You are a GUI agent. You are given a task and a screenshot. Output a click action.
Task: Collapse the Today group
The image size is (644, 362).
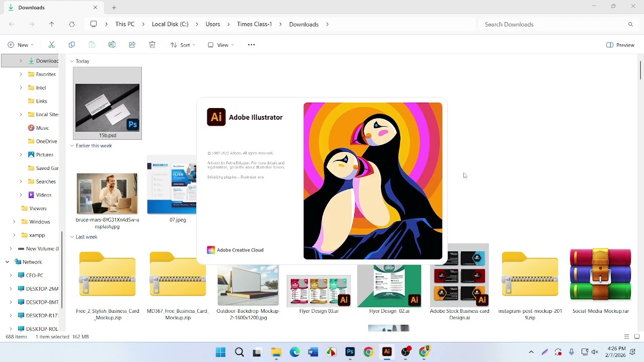pos(72,61)
